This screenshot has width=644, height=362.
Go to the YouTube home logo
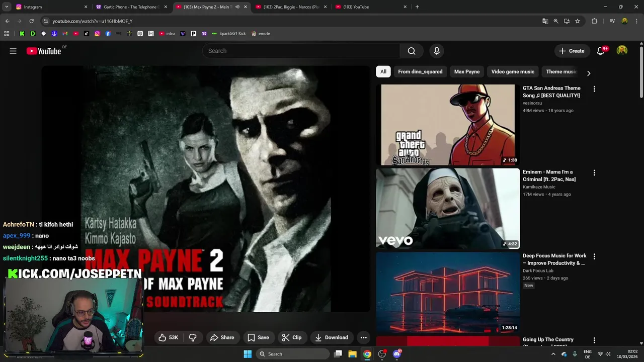44,51
